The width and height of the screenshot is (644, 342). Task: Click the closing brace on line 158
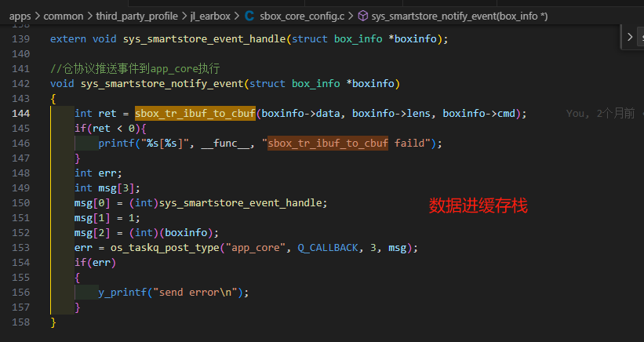[53, 322]
